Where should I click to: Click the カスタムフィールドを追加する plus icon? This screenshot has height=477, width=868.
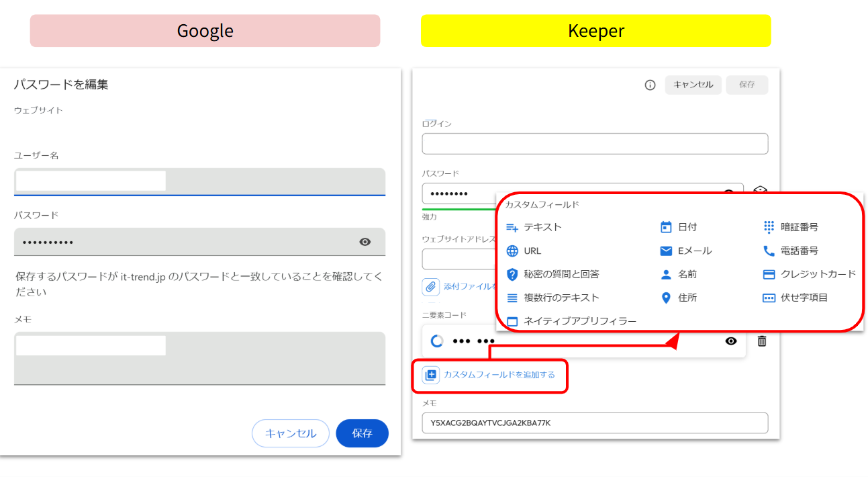click(x=430, y=375)
